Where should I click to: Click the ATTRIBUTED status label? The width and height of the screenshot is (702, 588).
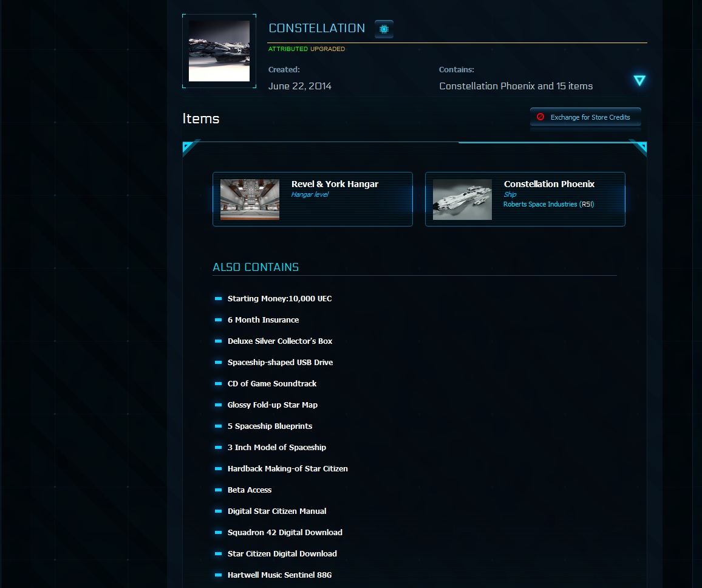coord(288,49)
